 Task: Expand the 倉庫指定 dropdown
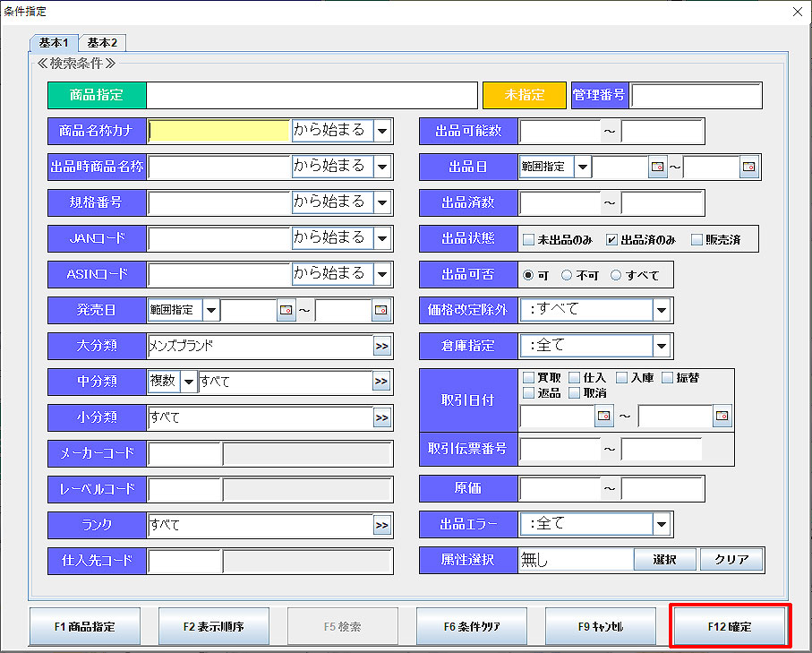[x=662, y=346]
